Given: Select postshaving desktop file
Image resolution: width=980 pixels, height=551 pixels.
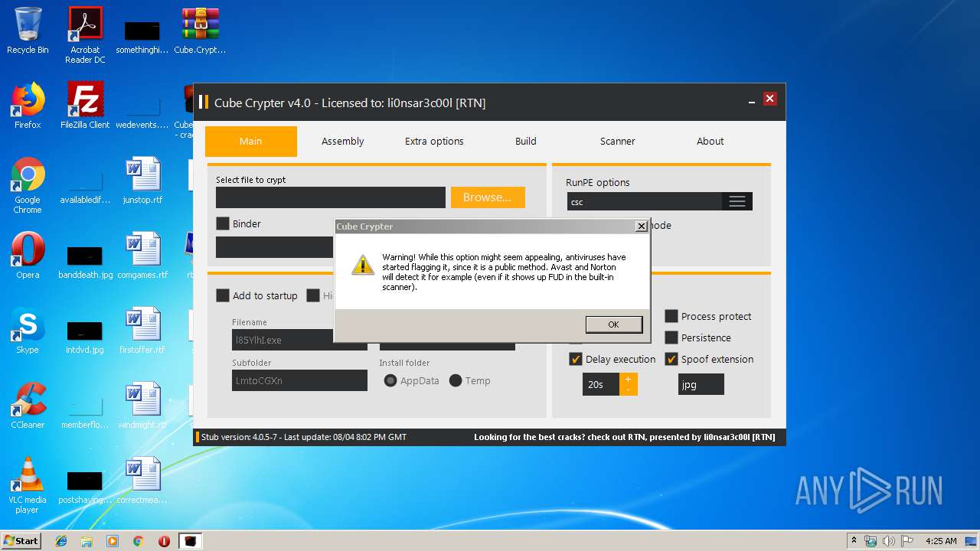Looking at the screenshot, I should point(85,487).
